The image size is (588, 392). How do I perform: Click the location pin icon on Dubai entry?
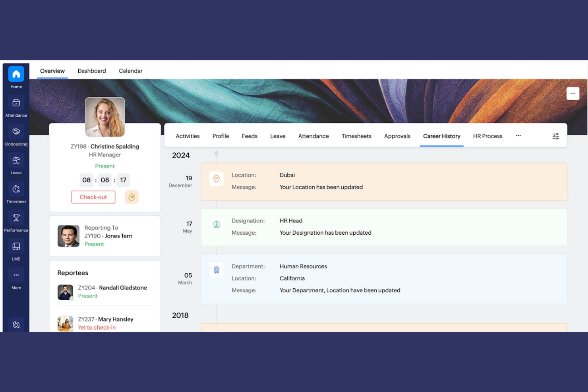click(217, 179)
